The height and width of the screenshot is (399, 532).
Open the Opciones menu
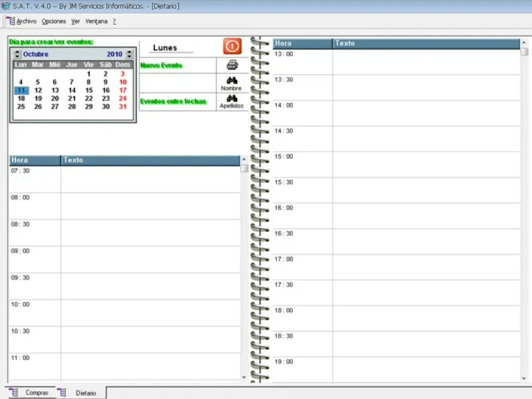54,21
